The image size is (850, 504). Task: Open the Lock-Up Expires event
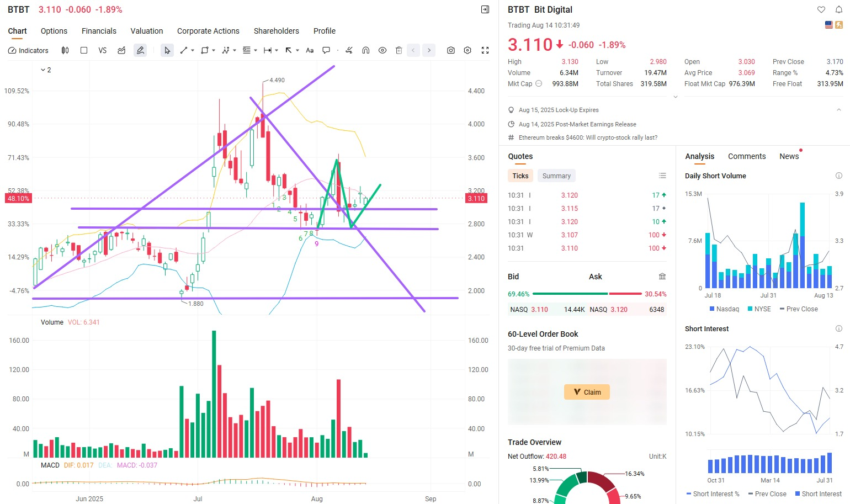pos(559,110)
